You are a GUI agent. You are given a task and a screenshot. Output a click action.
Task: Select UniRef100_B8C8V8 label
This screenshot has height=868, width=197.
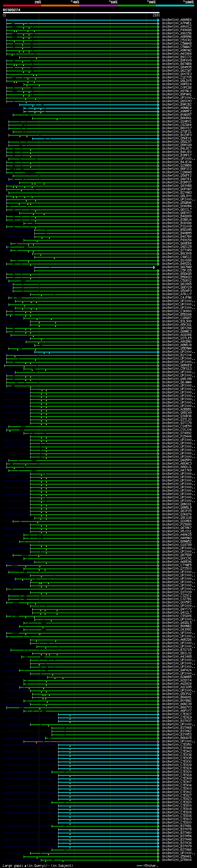(176, 253)
